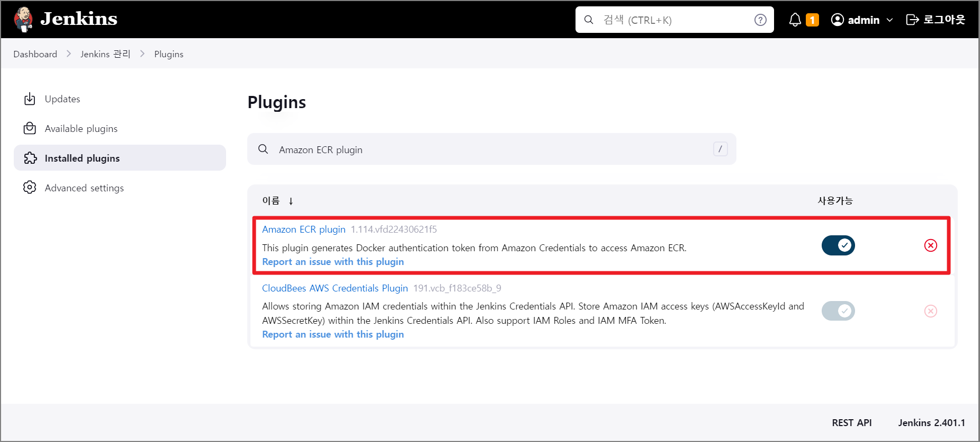Open the CloudBees AWS Credentials Plugin link
Viewport: 980px width, 442px height.
(x=335, y=288)
